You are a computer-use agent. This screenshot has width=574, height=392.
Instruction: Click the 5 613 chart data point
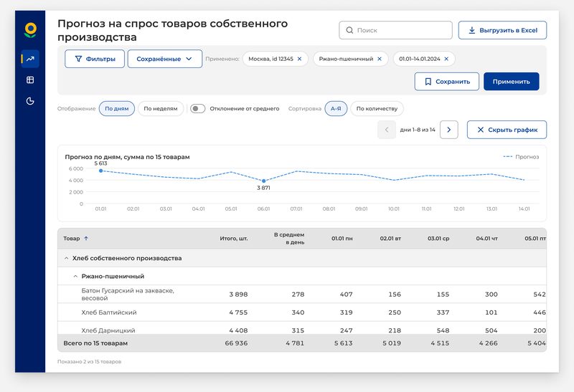pyautogui.click(x=100, y=171)
